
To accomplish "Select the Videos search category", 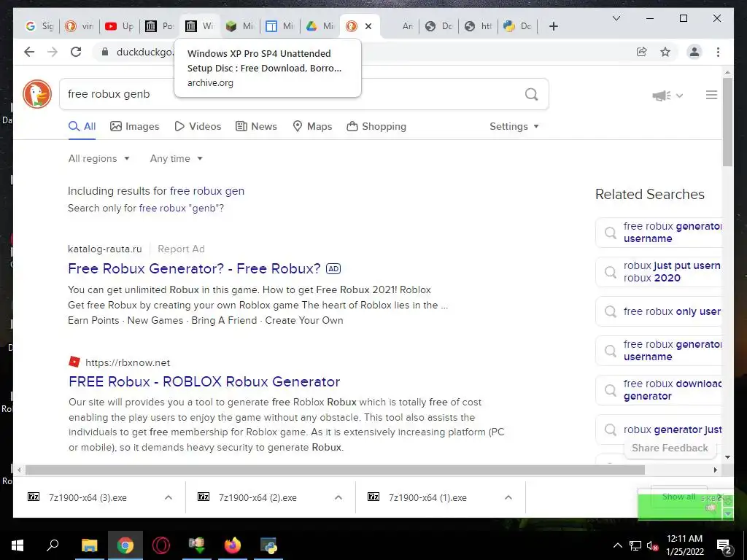I will coord(198,126).
